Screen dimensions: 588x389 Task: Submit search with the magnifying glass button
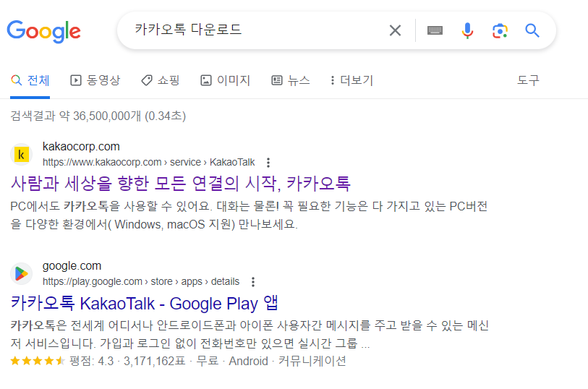click(532, 30)
